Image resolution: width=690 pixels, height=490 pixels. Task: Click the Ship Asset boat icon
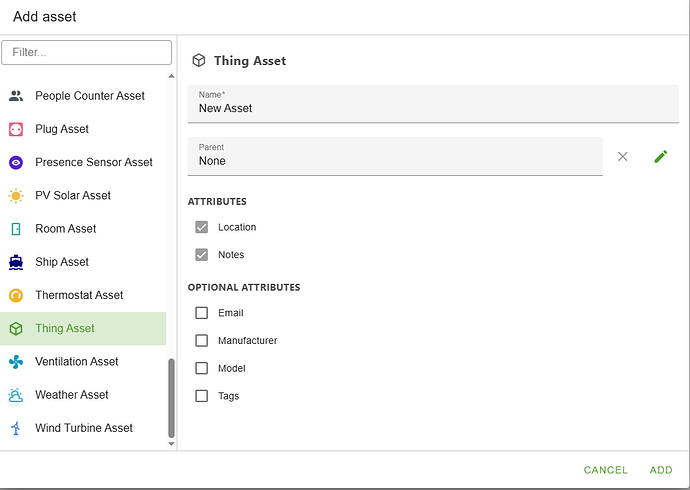click(16, 262)
